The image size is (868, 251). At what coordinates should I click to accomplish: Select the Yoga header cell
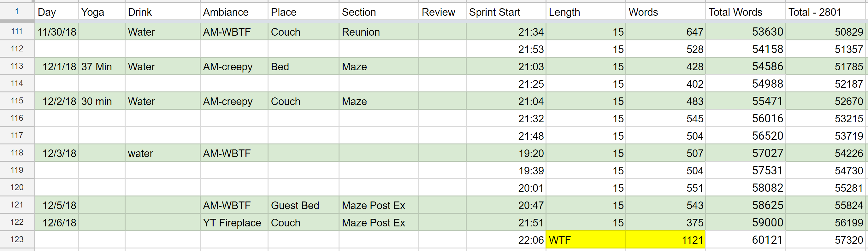(101, 12)
